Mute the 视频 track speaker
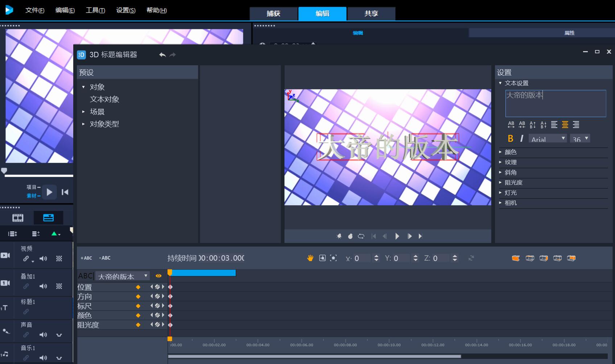 (43, 258)
